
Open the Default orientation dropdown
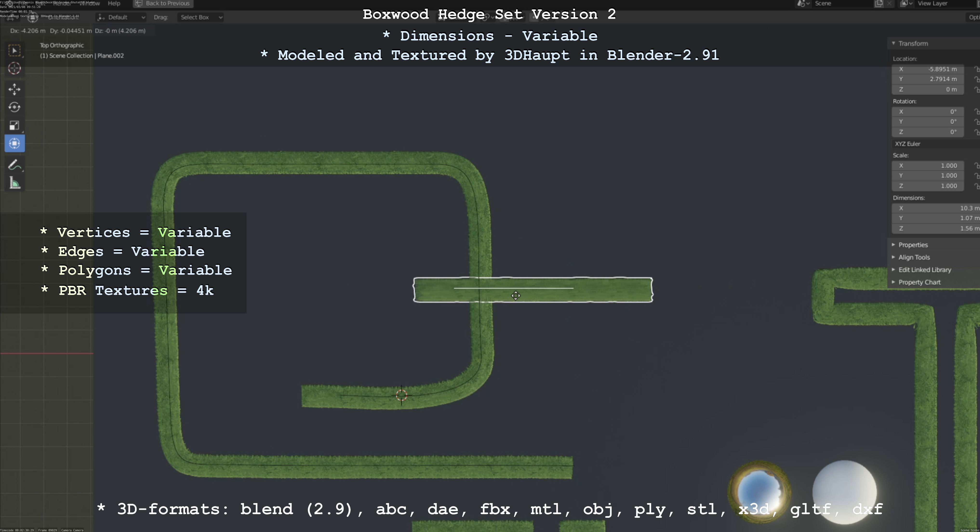(121, 17)
